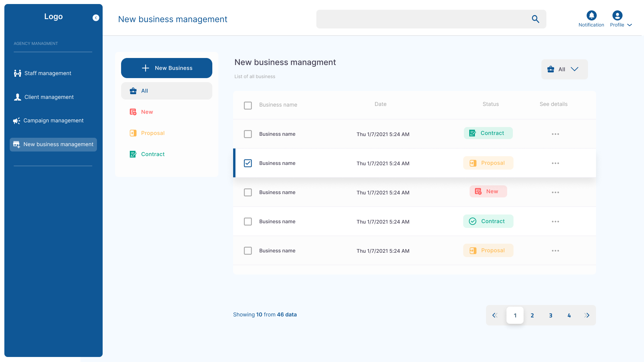Screen dimensions: 644x362
Task: Go to page 4
Action: [x=569, y=315]
